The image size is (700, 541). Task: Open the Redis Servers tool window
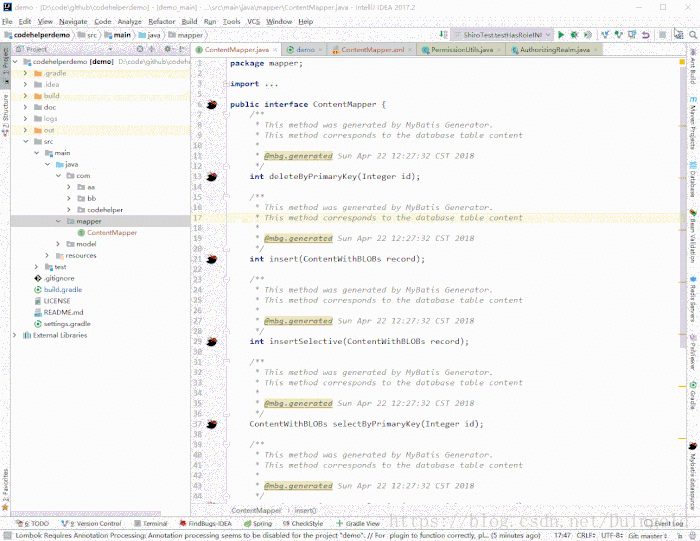coord(693,299)
